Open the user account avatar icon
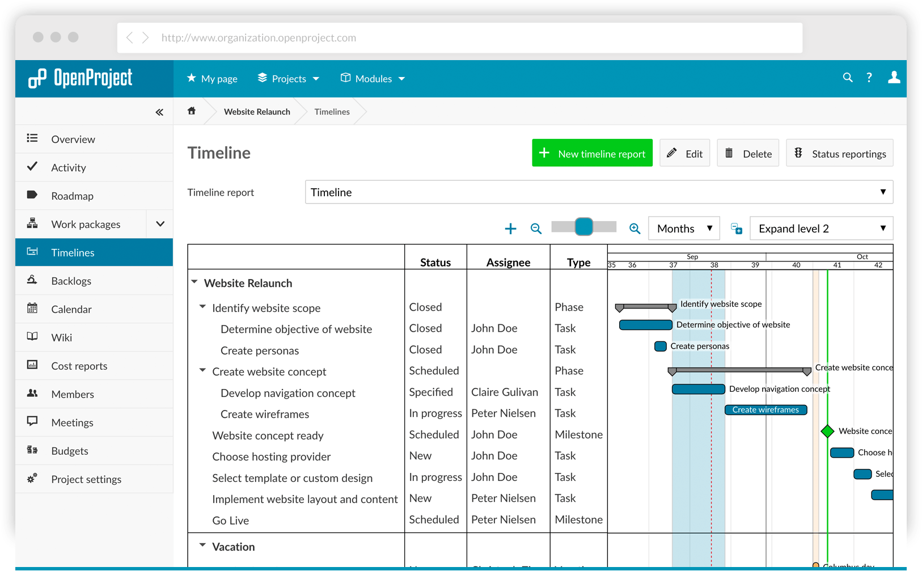 click(x=894, y=78)
